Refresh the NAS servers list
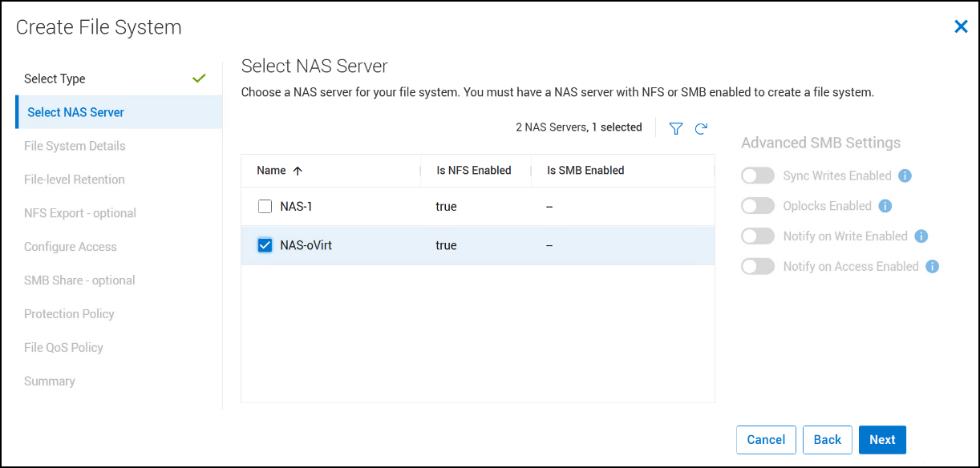Image resolution: width=980 pixels, height=468 pixels. click(701, 128)
